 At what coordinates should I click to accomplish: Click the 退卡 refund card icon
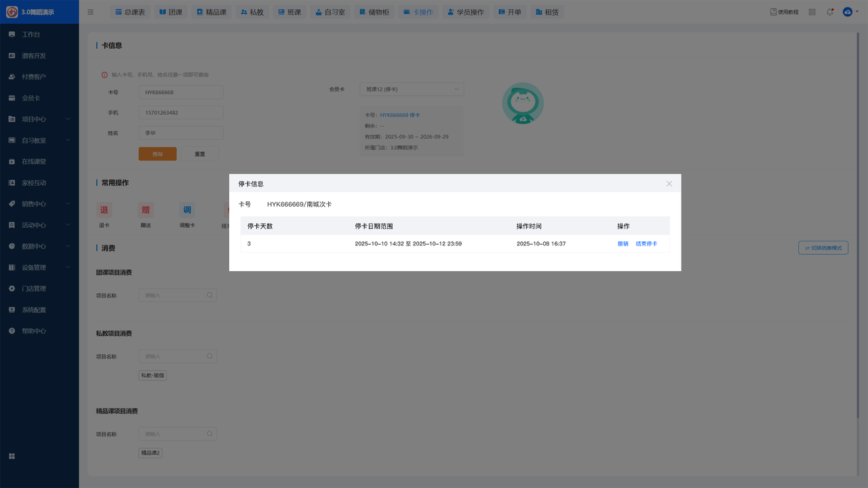click(104, 211)
